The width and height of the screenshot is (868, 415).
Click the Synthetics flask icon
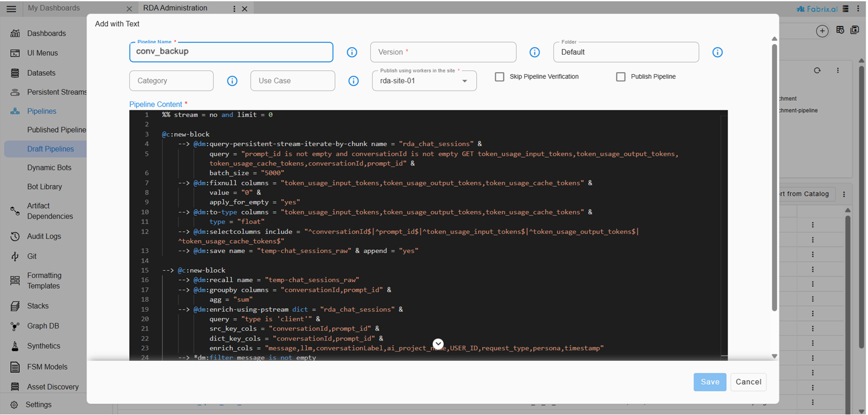15,346
